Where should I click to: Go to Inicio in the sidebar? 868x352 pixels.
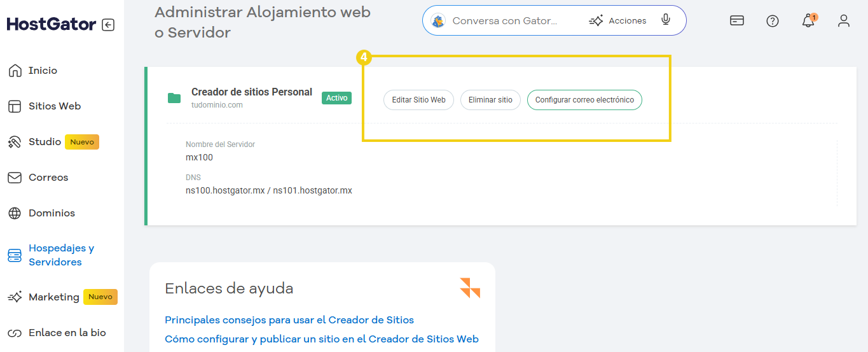point(43,71)
